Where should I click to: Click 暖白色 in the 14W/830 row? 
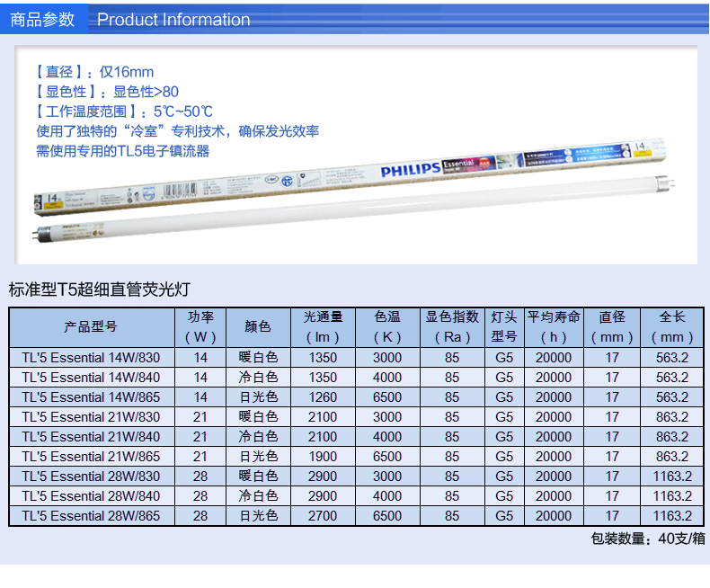[x=258, y=358]
